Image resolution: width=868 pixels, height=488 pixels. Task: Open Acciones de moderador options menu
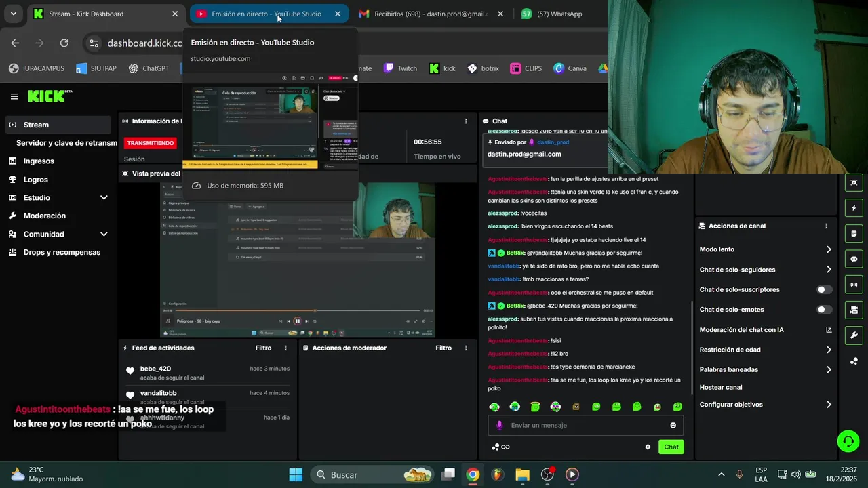466,348
